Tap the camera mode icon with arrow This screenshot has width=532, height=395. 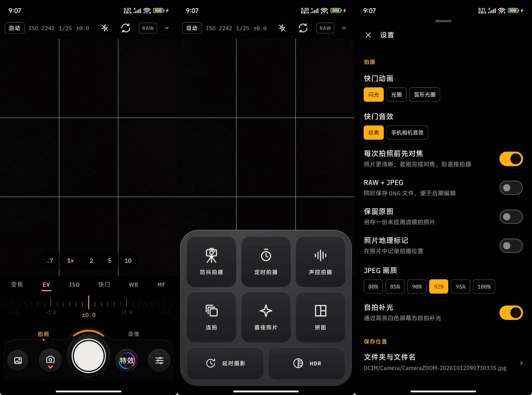click(50, 360)
